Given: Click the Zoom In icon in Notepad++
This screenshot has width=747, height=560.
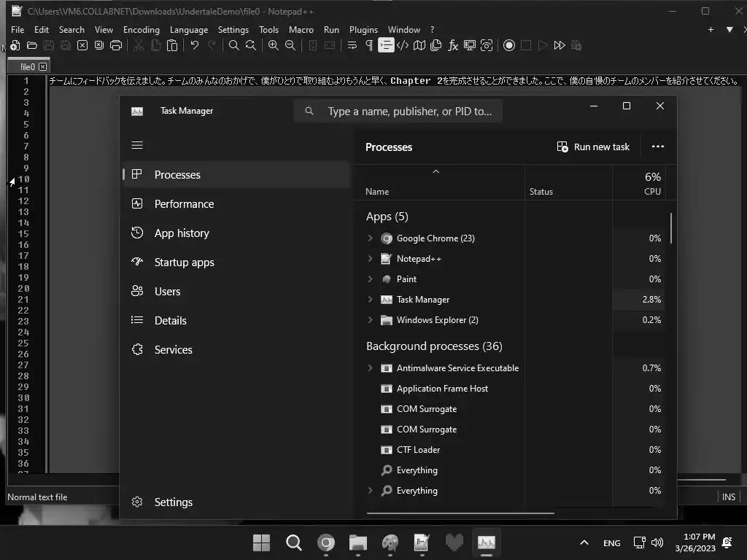Looking at the screenshot, I should click(273, 45).
